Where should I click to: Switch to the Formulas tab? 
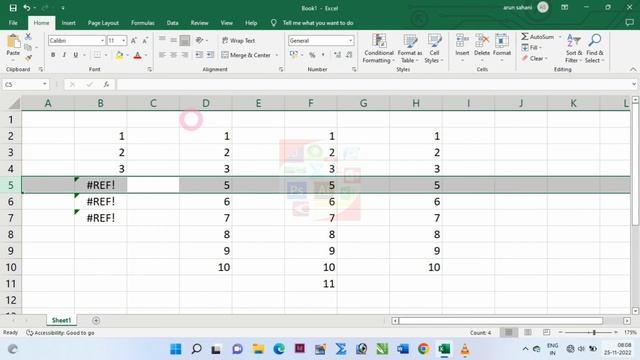tap(143, 23)
